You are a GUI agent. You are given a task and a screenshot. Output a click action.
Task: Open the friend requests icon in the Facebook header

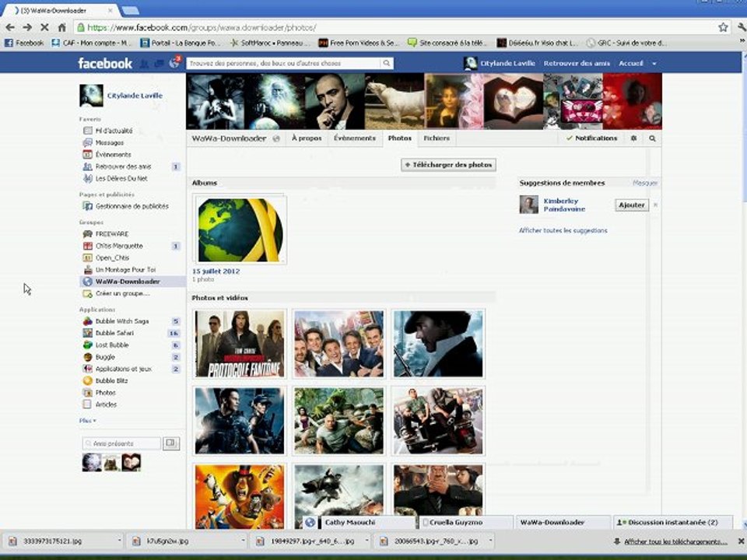click(x=144, y=63)
